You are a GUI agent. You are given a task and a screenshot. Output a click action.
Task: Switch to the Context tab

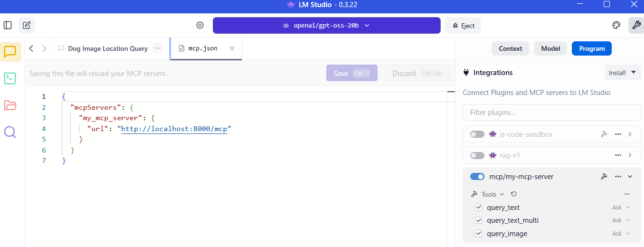511,48
